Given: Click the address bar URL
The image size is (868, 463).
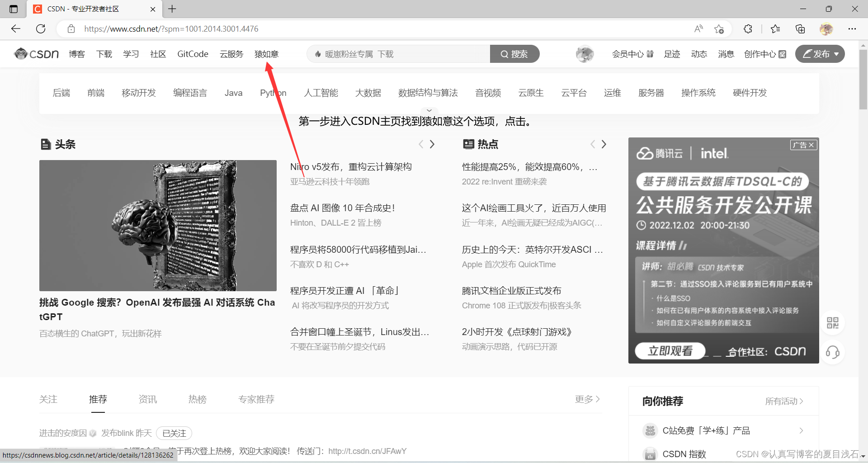Looking at the screenshot, I should point(171,29).
